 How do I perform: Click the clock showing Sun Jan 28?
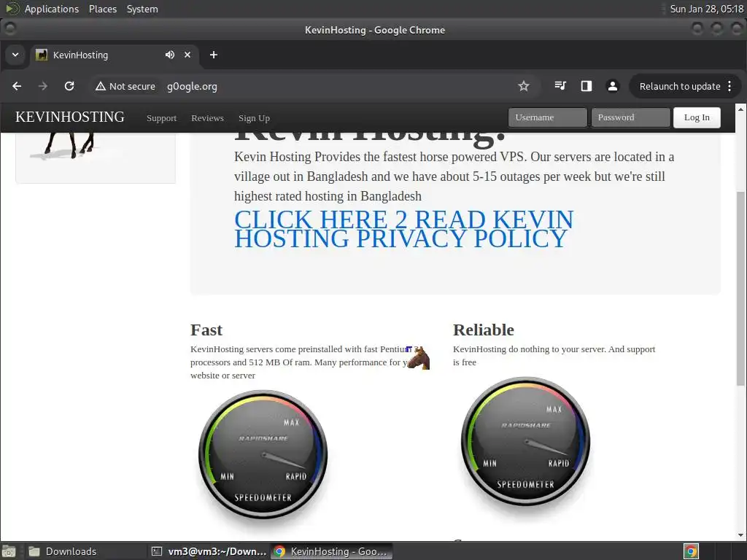pos(706,9)
